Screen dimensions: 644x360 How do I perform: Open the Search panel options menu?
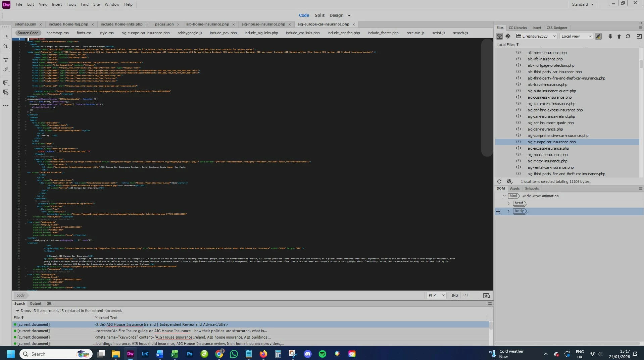tap(490, 304)
